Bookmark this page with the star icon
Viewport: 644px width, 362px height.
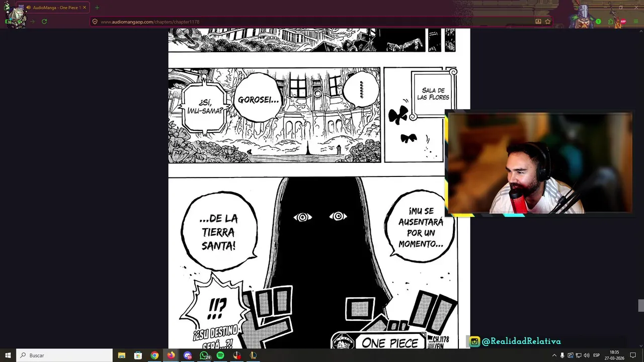pyautogui.click(x=547, y=22)
